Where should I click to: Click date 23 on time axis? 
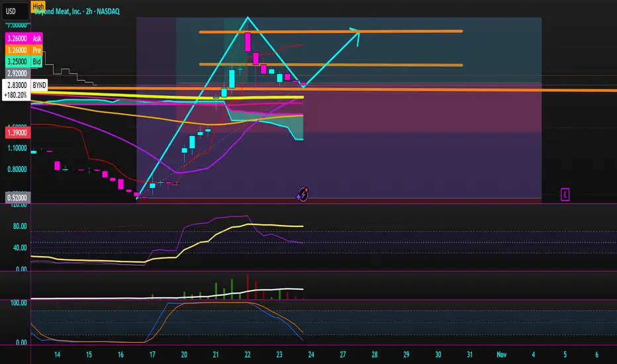[x=279, y=355]
